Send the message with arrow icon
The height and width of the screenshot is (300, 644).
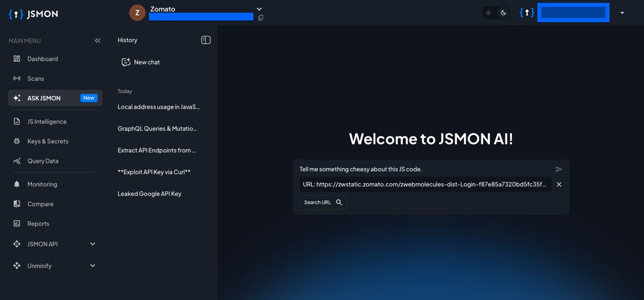pyautogui.click(x=559, y=169)
